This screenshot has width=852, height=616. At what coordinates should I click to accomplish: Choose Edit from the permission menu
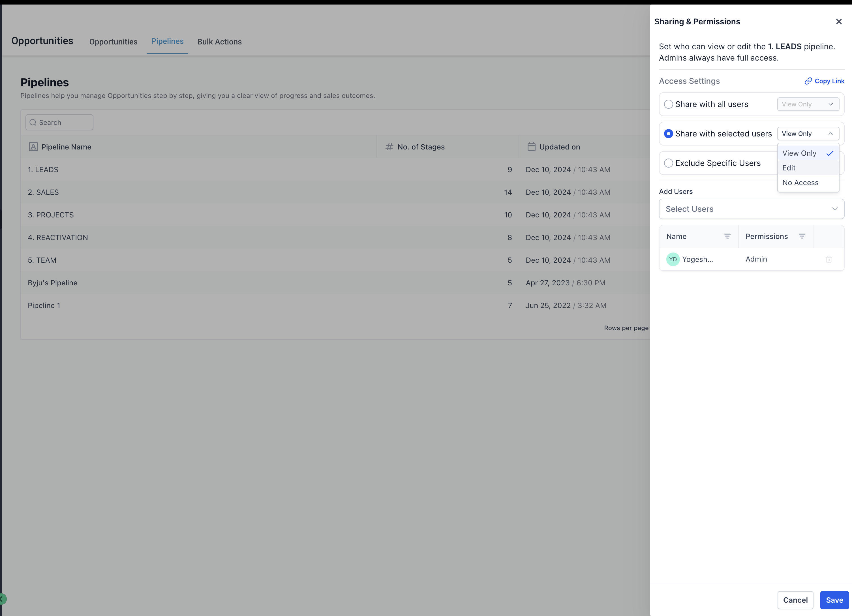789,168
